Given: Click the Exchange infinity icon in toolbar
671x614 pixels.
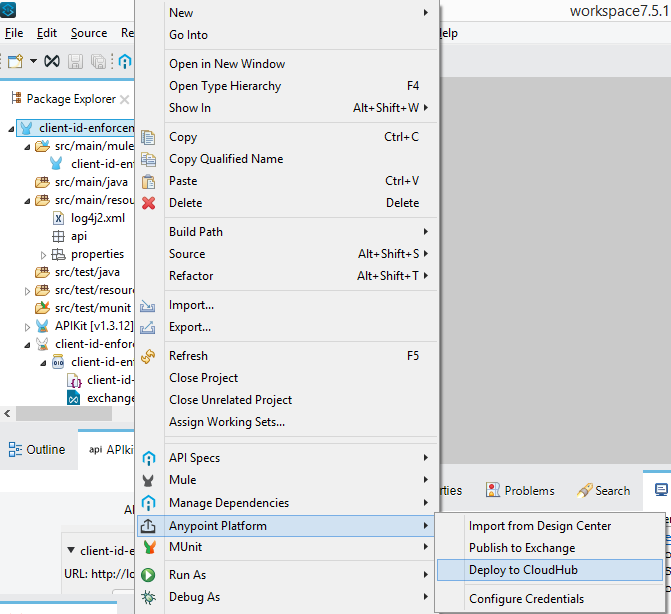Looking at the screenshot, I should [52, 61].
